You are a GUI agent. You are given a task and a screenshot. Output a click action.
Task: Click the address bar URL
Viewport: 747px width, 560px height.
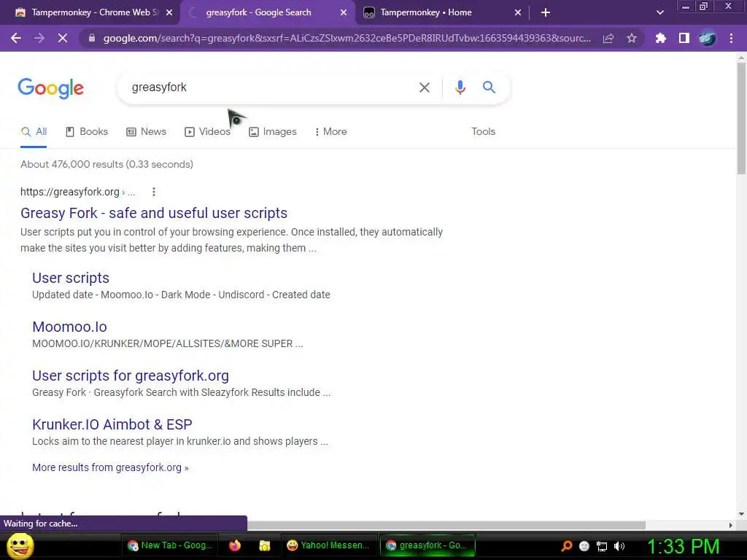[x=347, y=38]
